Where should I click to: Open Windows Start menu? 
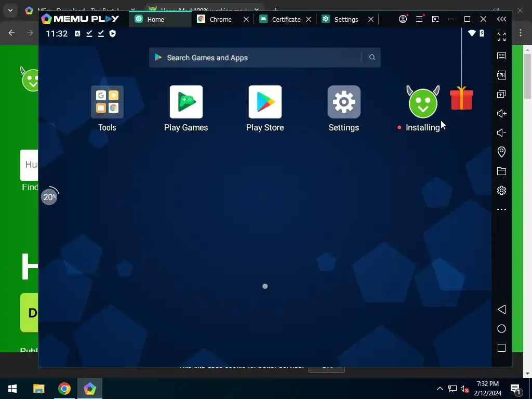[12, 389]
